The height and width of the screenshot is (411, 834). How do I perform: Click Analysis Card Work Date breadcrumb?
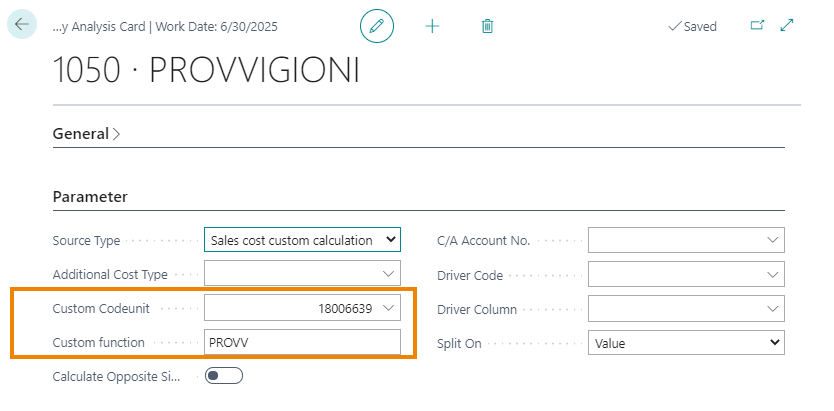coord(165,27)
